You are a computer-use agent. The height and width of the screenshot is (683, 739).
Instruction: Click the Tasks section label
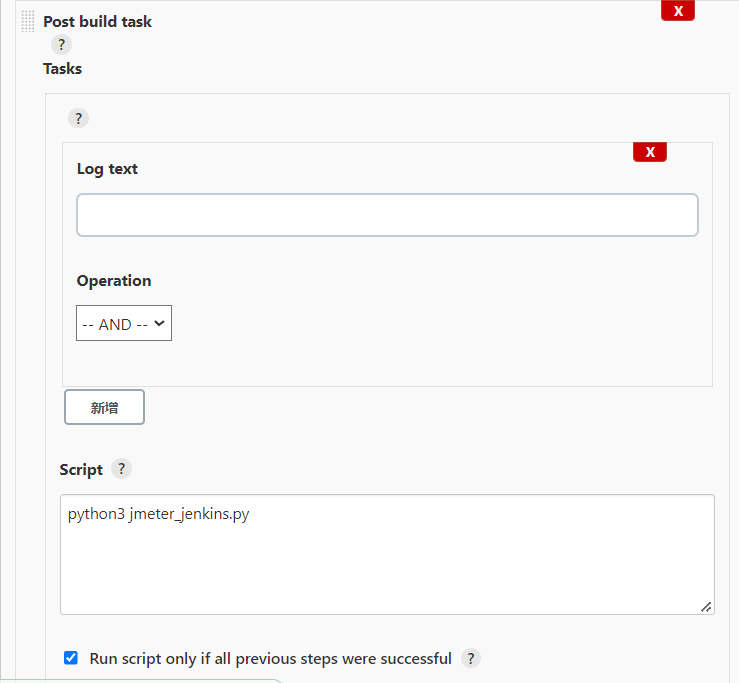point(62,69)
